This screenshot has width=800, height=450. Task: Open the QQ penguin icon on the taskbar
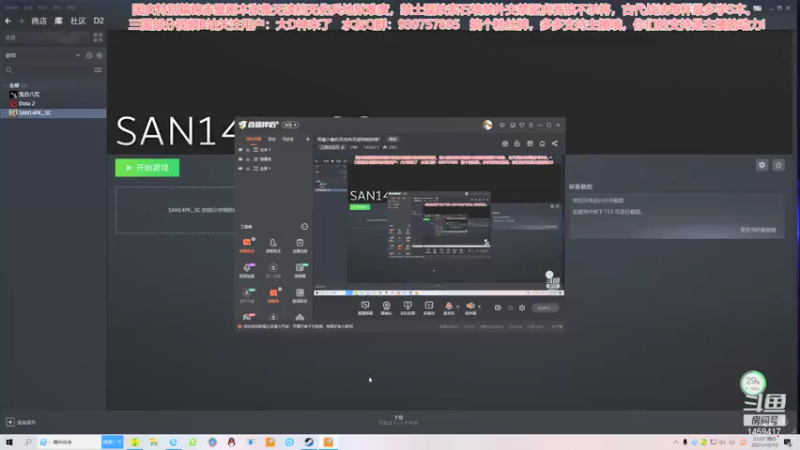(x=231, y=442)
